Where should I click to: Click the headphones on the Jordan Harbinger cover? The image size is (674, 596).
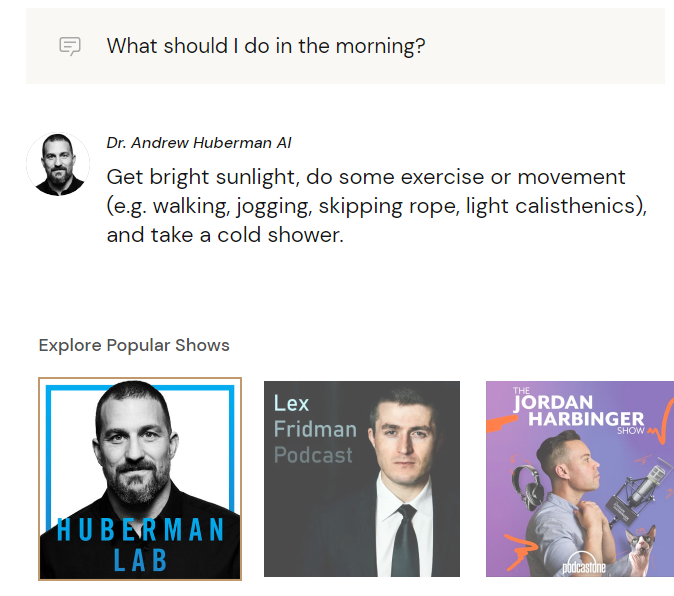tap(527, 482)
